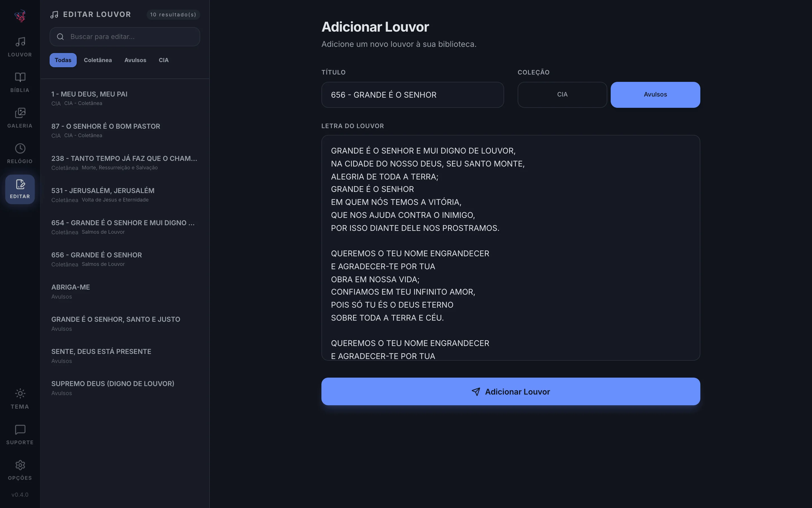Filter list by Avulsos tab
The height and width of the screenshot is (508, 812).
tap(135, 60)
